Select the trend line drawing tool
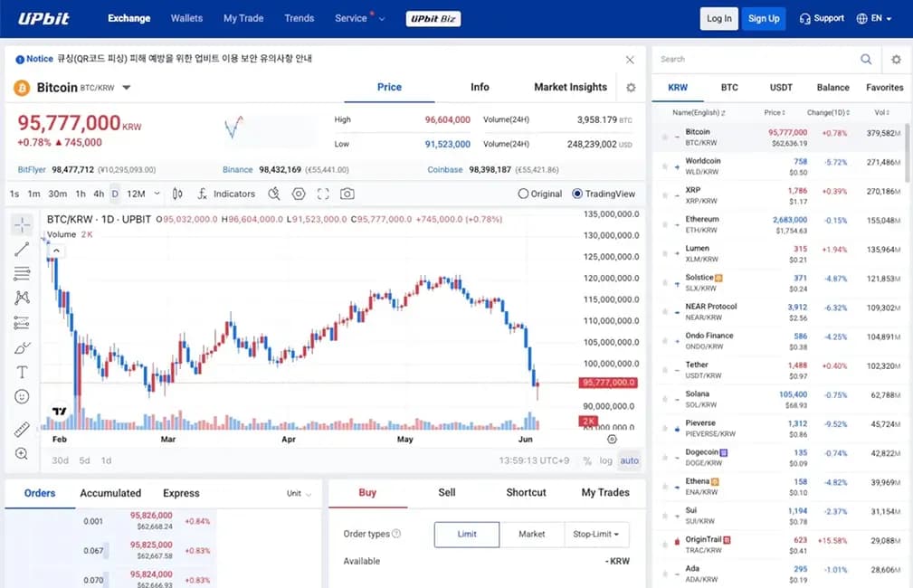The height and width of the screenshot is (588, 913). click(x=22, y=249)
